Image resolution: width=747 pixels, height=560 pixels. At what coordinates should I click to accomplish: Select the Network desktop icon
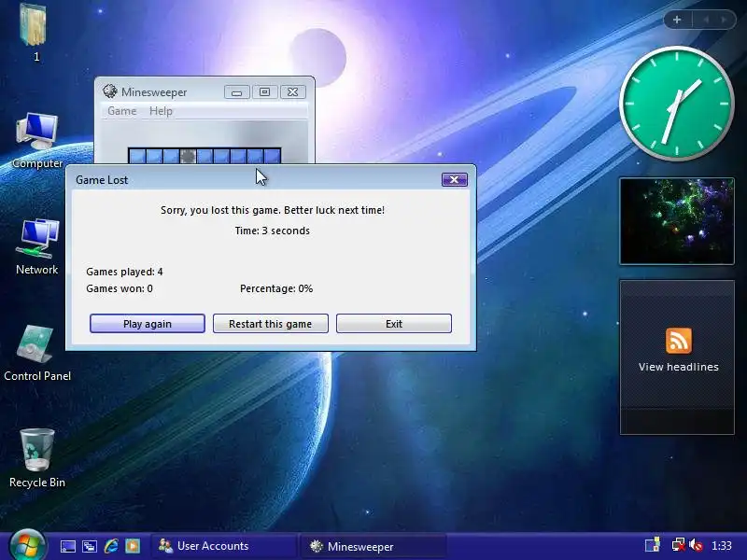[36, 246]
